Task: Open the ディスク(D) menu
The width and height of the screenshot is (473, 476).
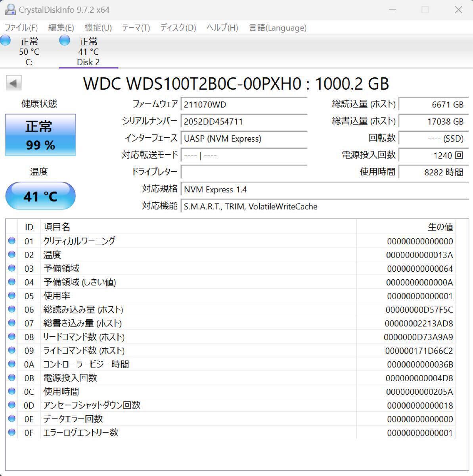Action: pyautogui.click(x=178, y=28)
